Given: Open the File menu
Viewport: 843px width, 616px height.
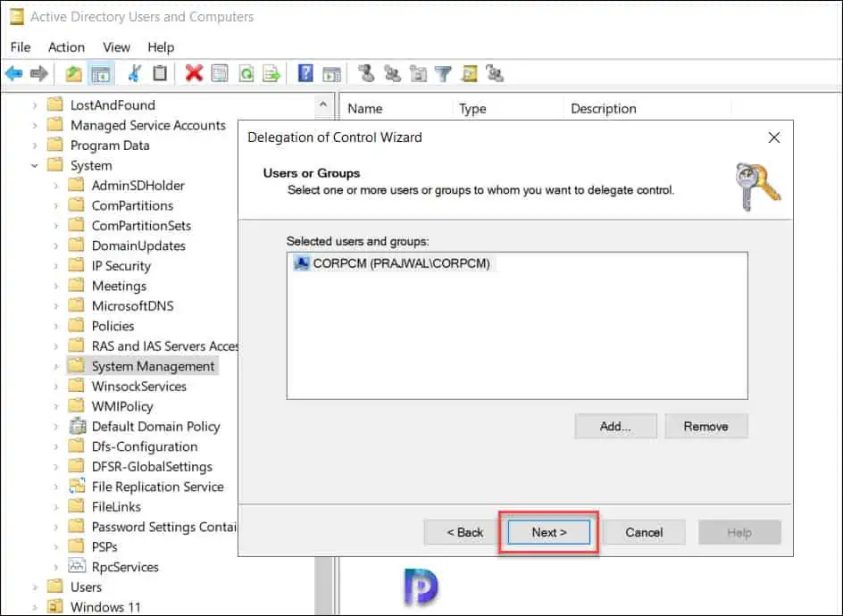Looking at the screenshot, I should (21, 47).
